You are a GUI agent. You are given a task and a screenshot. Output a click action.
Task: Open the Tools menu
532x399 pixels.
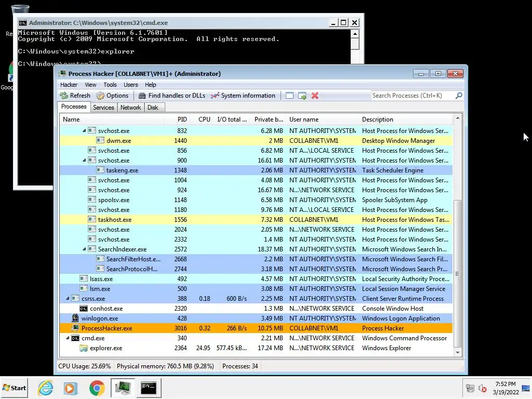coord(110,85)
